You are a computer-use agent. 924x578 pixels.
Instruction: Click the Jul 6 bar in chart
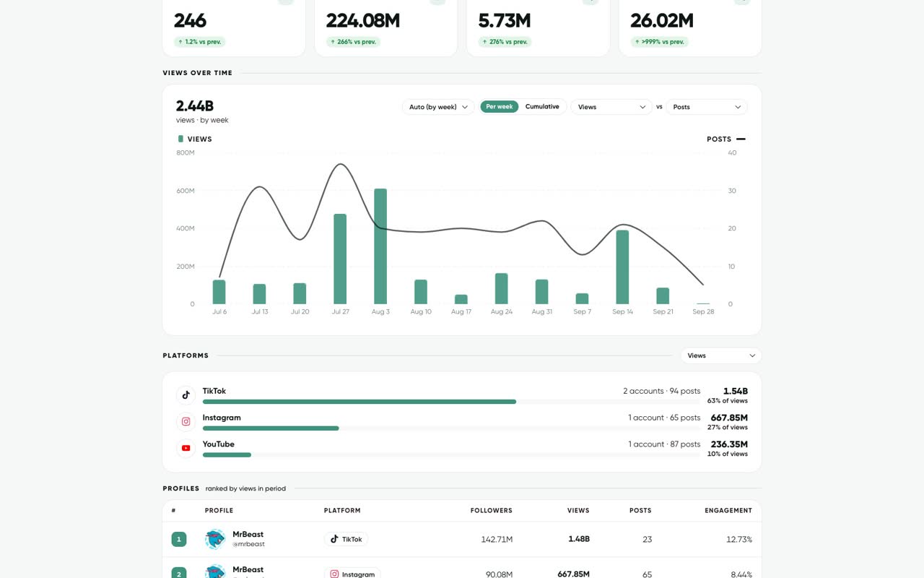(x=219, y=292)
